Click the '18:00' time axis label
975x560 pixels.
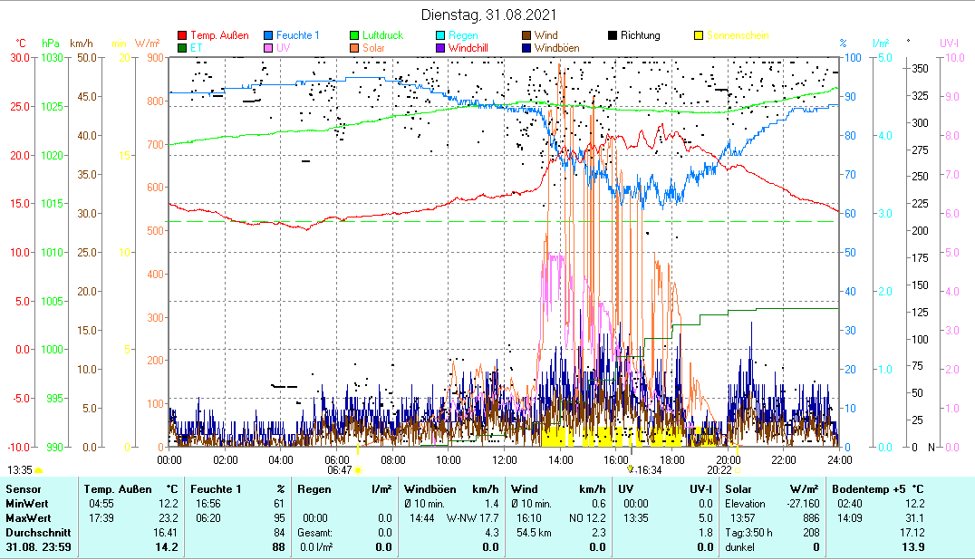(672, 460)
